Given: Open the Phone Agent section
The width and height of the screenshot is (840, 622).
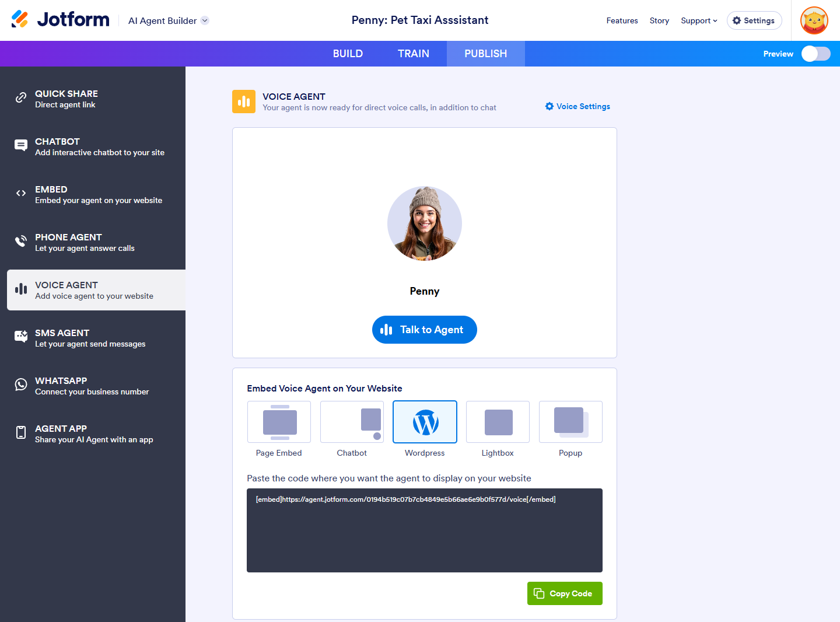Looking at the screenshot, I should point(96,242).
